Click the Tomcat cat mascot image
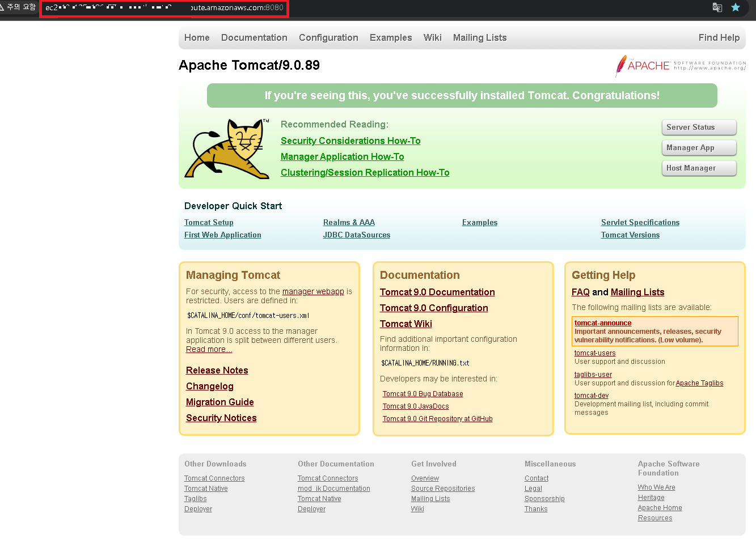Screen dimensions: 756x539 pos(227,149)
